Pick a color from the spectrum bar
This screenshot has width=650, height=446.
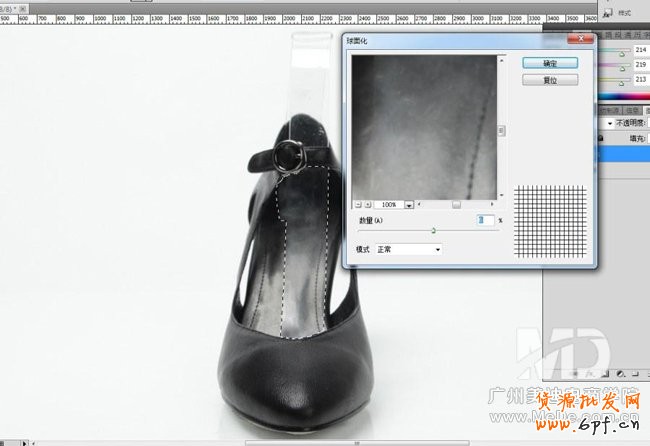point(622,96)
